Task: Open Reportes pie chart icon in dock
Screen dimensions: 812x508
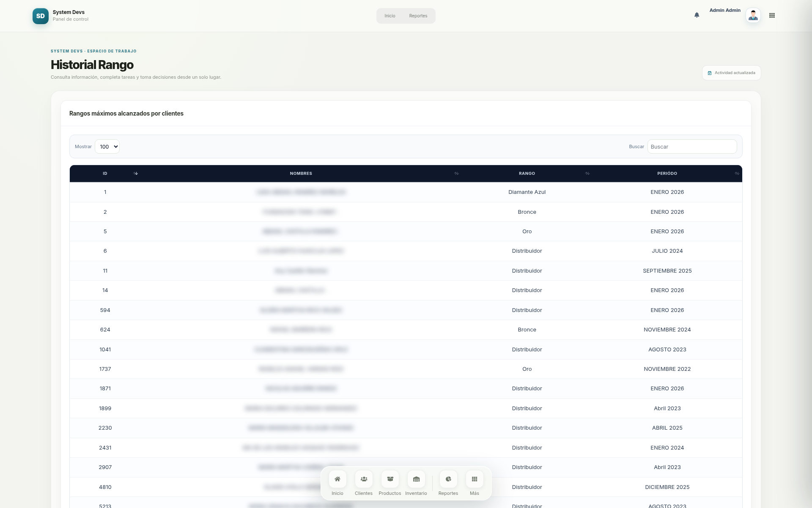Action: point(448,479)
